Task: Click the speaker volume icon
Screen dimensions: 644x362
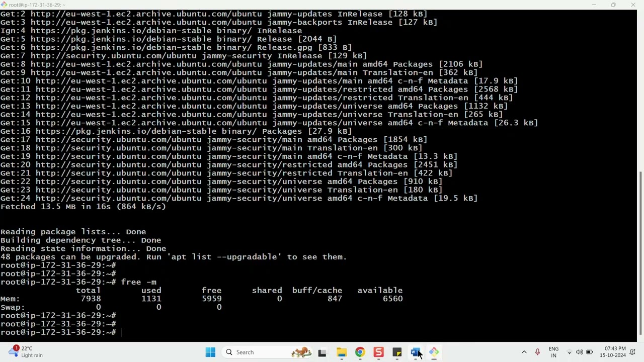Action: (x=579, y=352)
